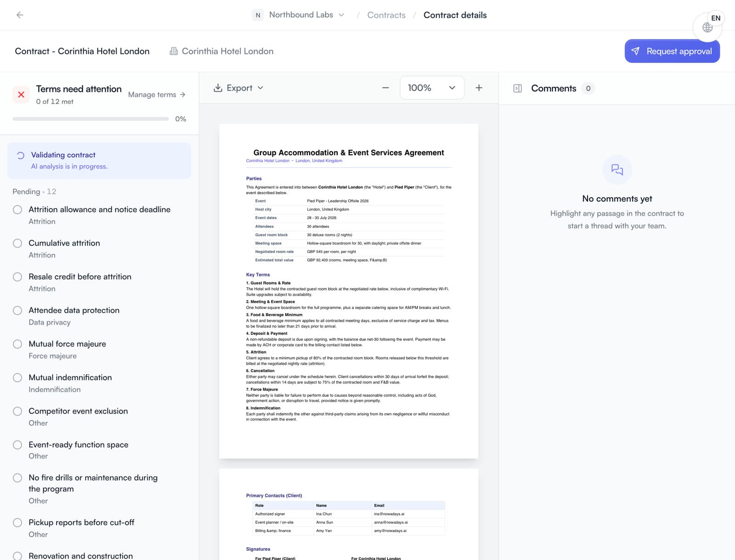Select Mutual force majeure circle
The image size is (735, 560).
pos(17,344)
